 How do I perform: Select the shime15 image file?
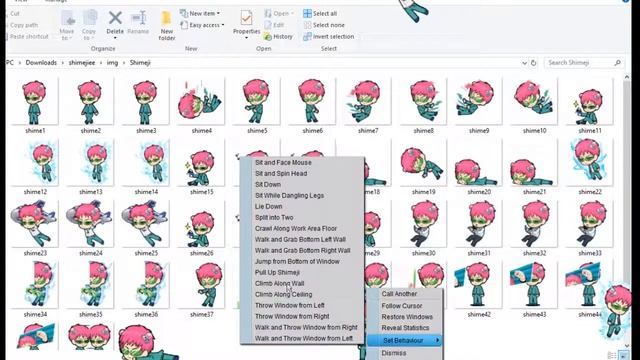point(202,167)
